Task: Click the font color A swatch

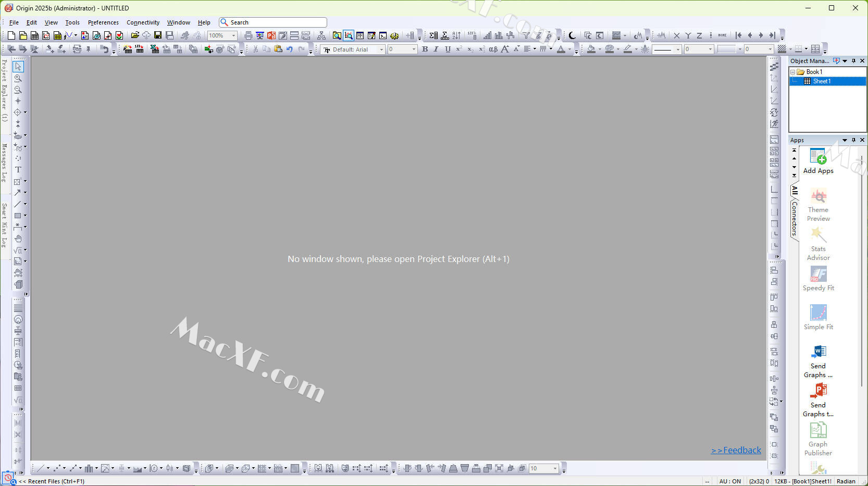Action: [561, 49]
